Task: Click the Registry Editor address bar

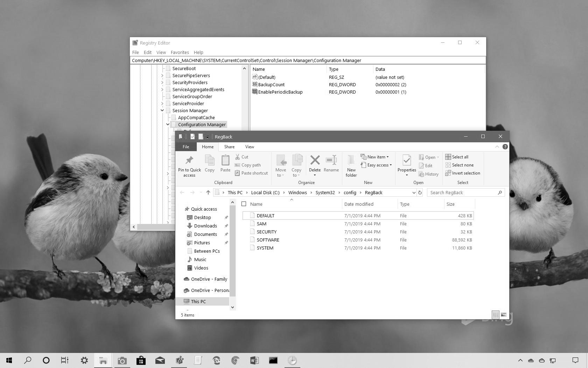Action: (x=308, y=60)
